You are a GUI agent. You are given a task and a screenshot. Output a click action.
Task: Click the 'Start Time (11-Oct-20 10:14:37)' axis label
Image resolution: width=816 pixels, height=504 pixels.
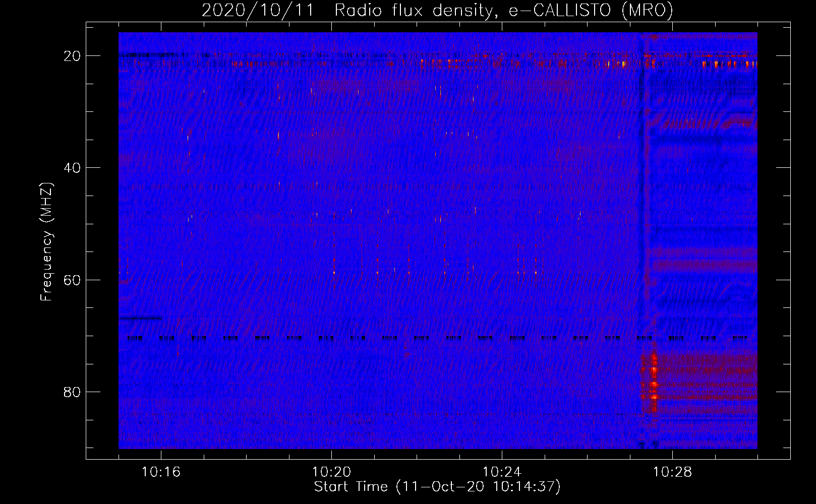[437, 487]
